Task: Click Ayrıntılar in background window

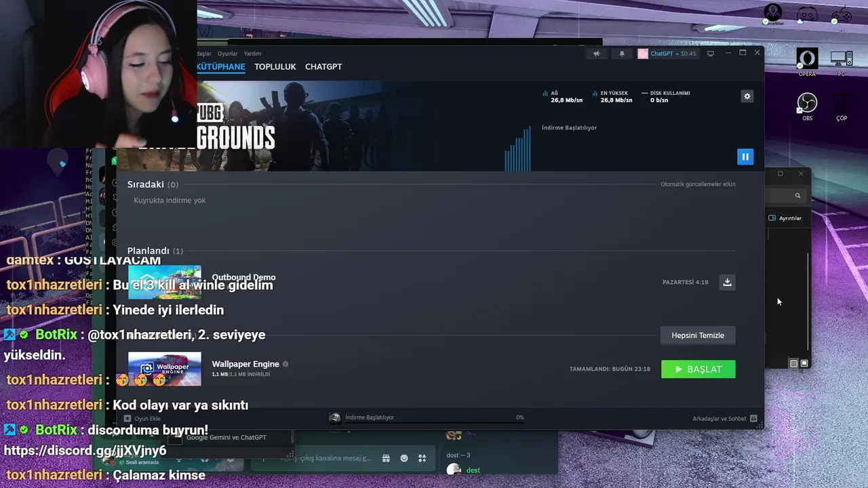Action: pyautogui.click(x=785, y=218)
